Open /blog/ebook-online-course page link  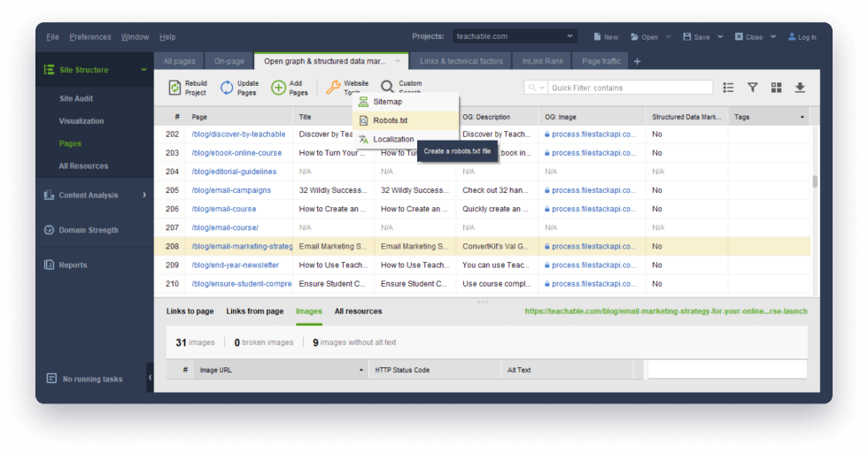236,153
